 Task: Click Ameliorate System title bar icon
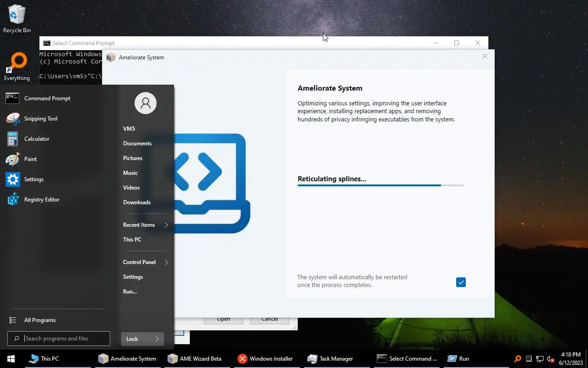111,57
